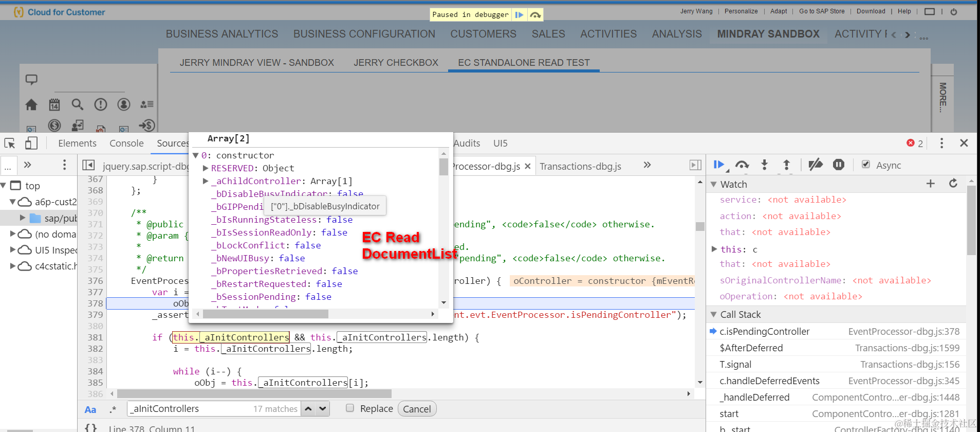Expand the _aChildController array
Screen dimensions: 980x432
pyautogui.click(x=206, y=181)
